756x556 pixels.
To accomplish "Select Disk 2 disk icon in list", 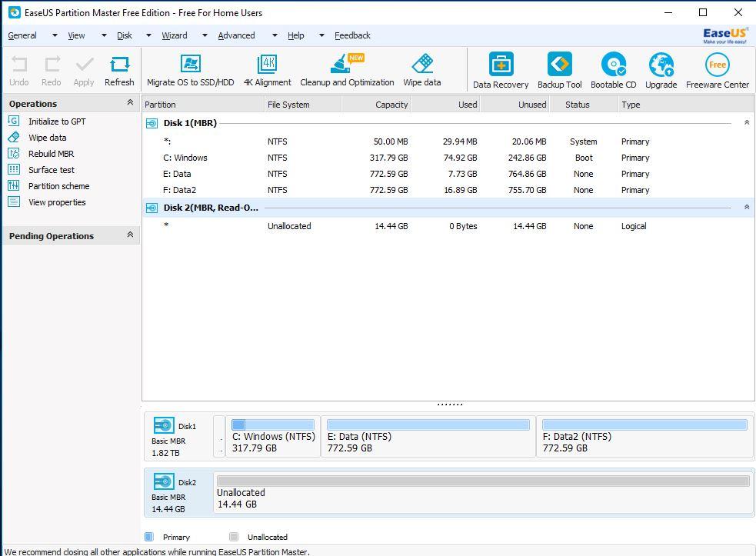I will 152,208.
